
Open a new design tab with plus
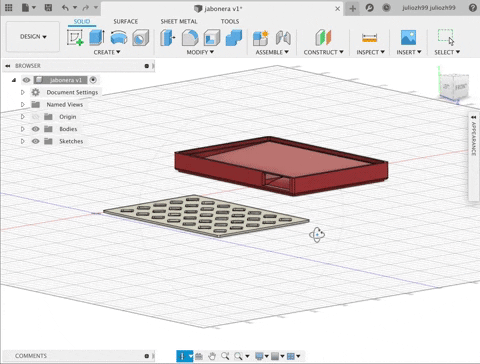[x=353, y=8]
